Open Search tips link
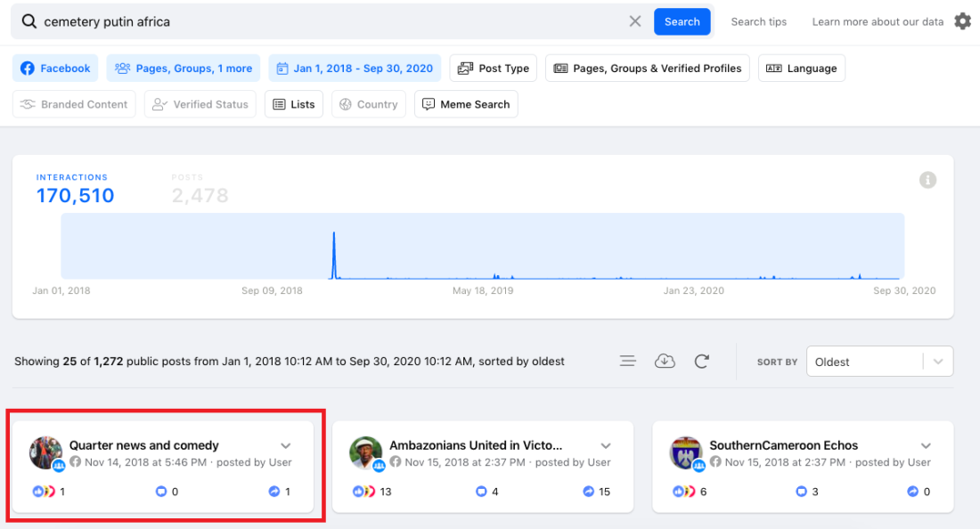The height and width of the screenshot is (529, 980). pos(759,22)
